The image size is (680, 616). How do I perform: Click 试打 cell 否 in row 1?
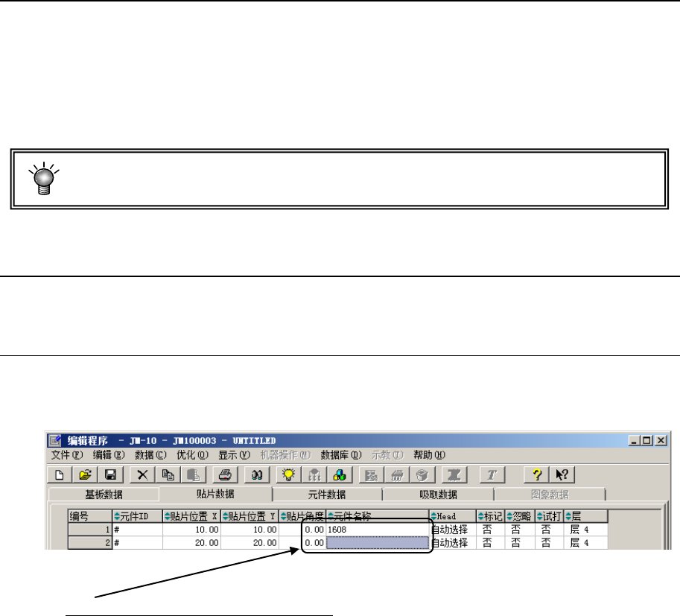(x=550, y=530)
